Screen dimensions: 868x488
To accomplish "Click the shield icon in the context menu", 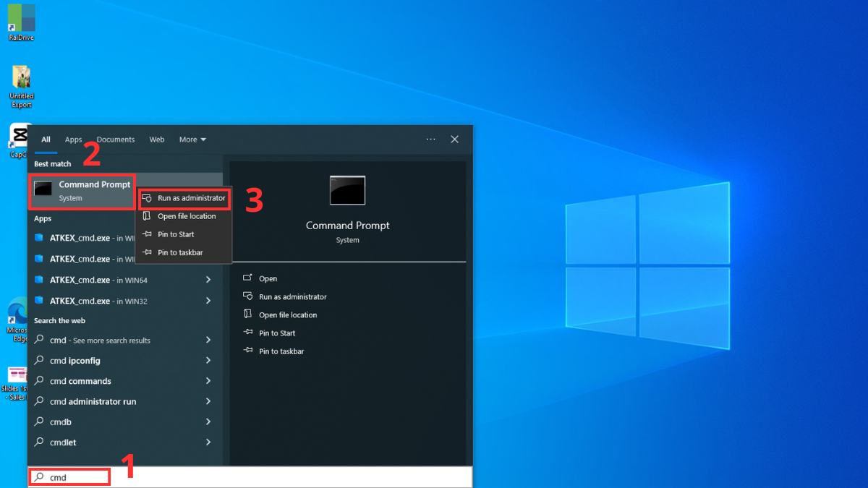I will (x=147, y=198).
